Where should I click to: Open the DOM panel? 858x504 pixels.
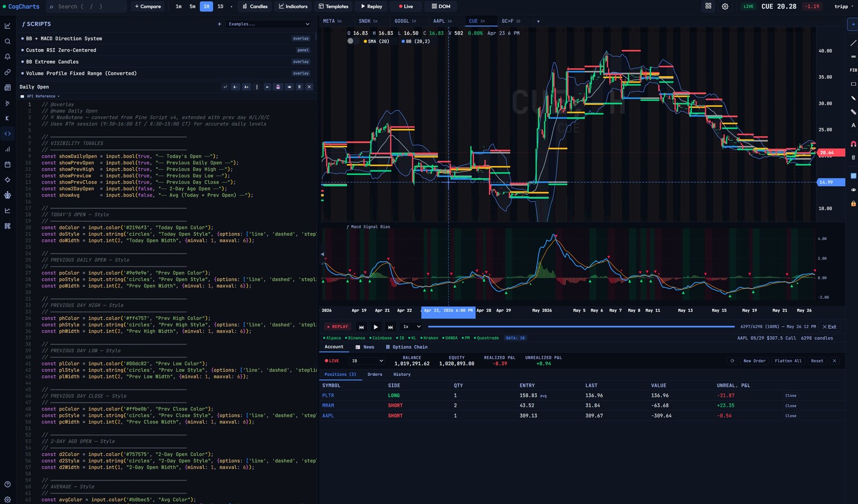[441, 6]
